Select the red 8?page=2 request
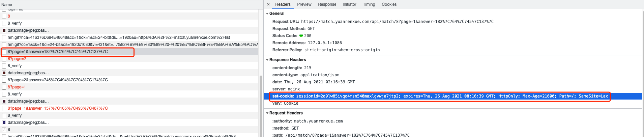 pyautogui.click(x=129, y=59)
